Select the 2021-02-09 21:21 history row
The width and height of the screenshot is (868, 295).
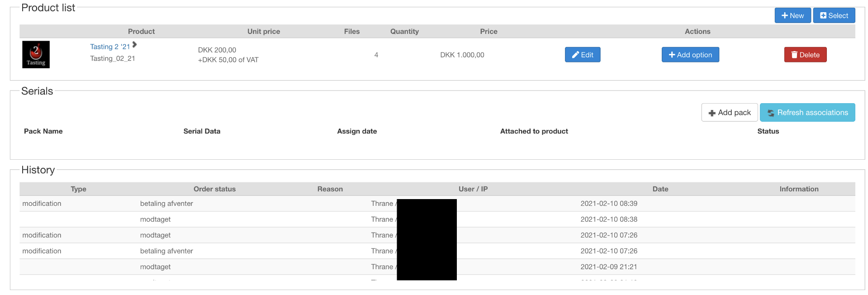pyautogui.click(x=608, y=267)
